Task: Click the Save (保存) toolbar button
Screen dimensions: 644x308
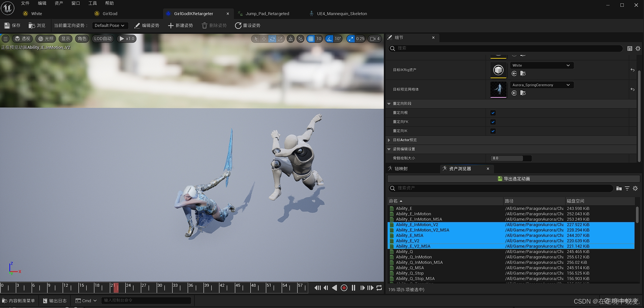Action: pyautogui.click(x=12, y=26)
